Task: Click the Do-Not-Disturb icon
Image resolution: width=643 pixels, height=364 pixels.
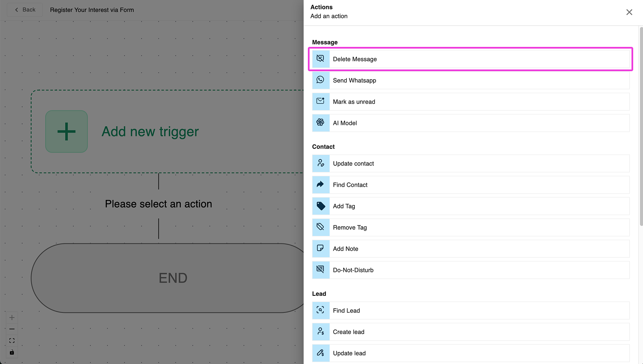Action: (x=321, y=270)
